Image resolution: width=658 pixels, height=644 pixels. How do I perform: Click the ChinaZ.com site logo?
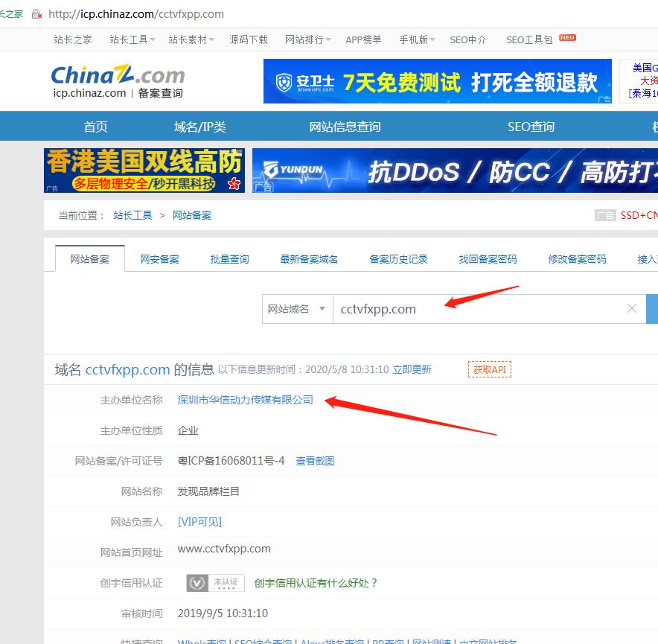118,81
